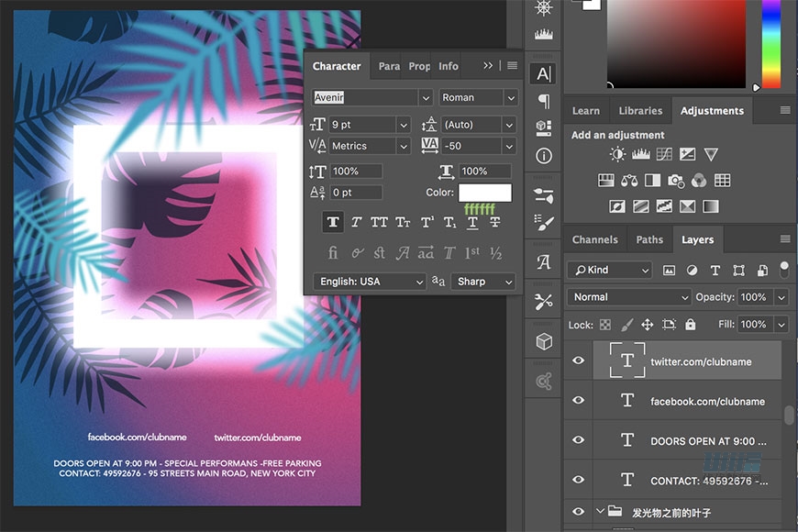The width and height of the screenshot is (798, 532).
Task: Toggle visibility of DOORS OPEN layer
Action: click(578, 440)
